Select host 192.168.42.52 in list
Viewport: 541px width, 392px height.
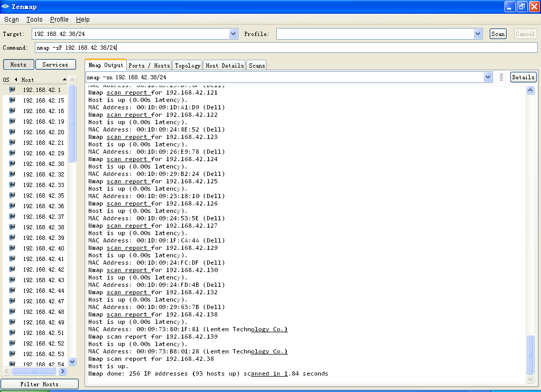coord(43,343)
